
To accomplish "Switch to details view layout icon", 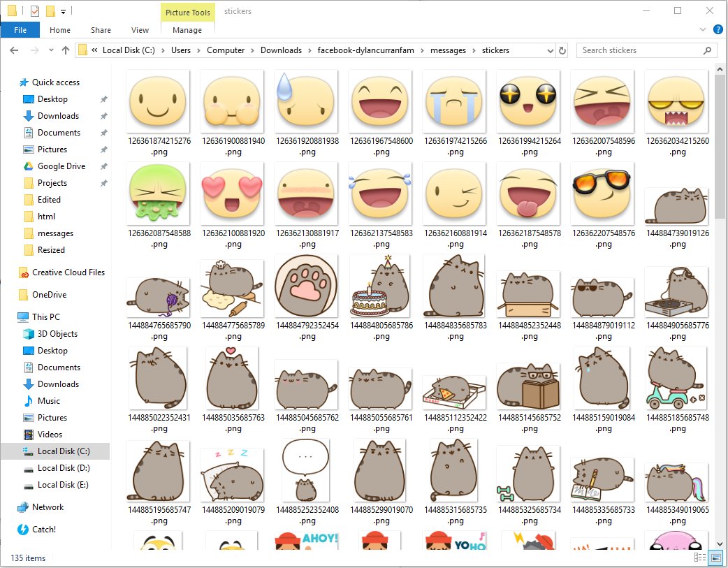I will [x=699, y=558].
